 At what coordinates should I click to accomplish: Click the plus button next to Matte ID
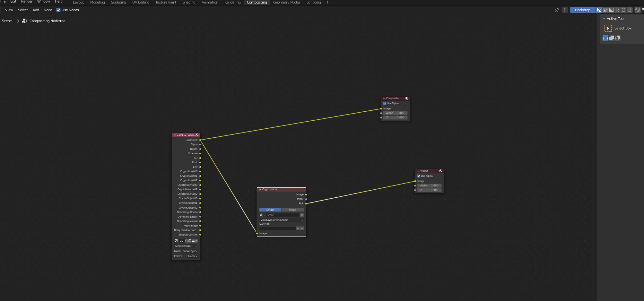pos(298,228)
